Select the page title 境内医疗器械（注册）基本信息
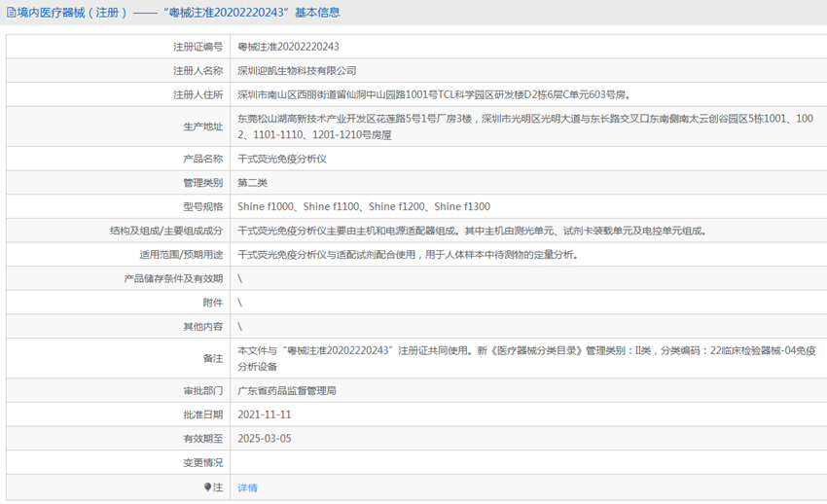 coord(173,12)
